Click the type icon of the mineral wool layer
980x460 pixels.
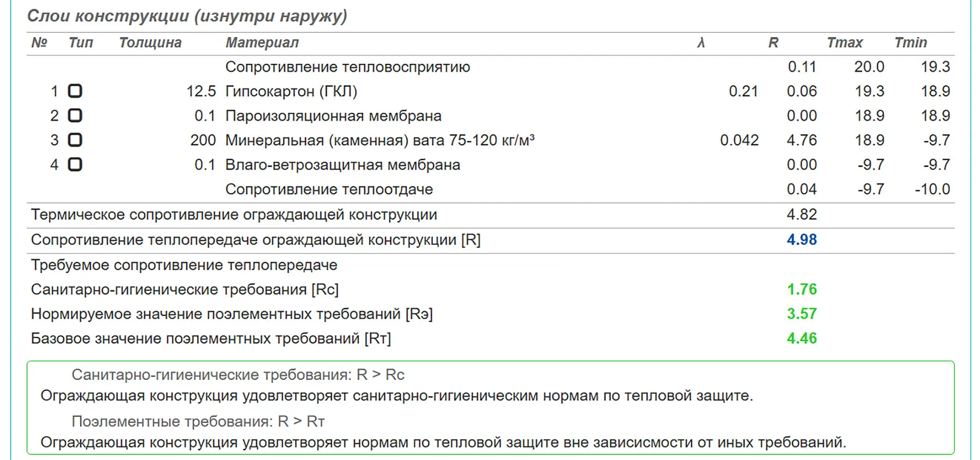[x=75, y=140]
